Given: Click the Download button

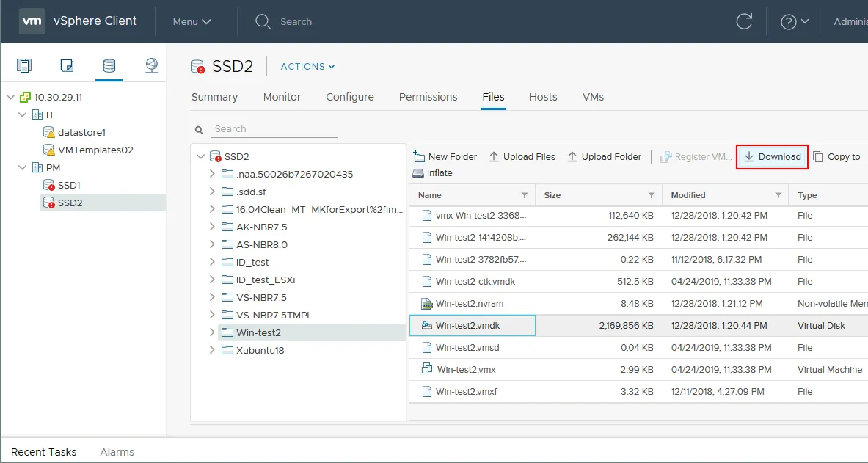Looking at the screenshot, I should pyautogui.click(x=772, y=157).
